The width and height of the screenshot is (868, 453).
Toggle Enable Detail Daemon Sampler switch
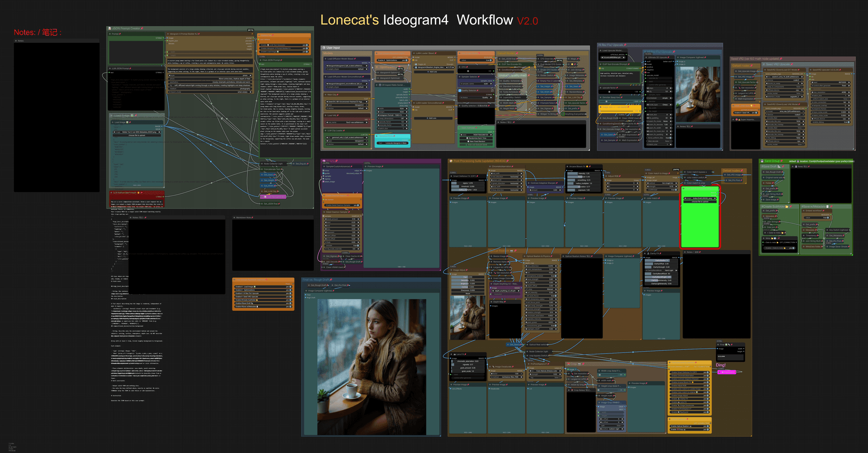(x=342, y=205)
